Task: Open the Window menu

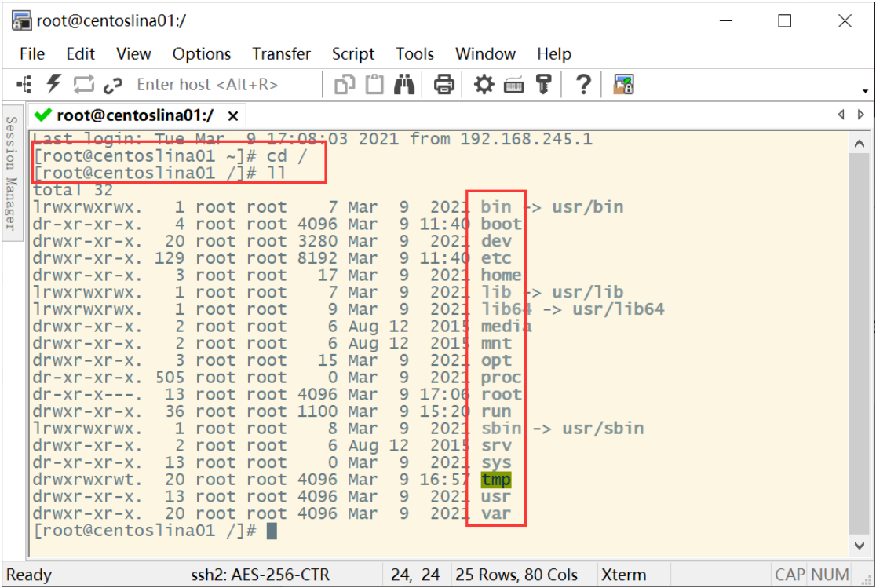Action: coord(485,53)
